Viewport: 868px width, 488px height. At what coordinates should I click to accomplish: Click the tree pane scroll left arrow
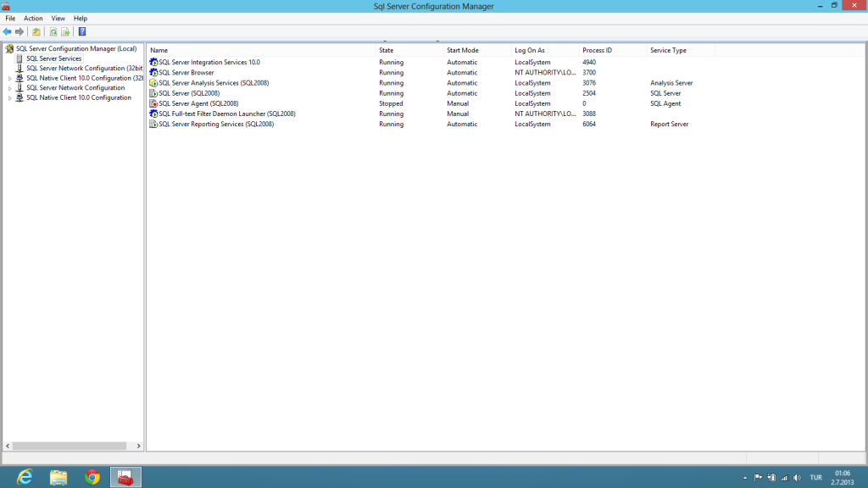pyautogui.click(x=8, y=446)
